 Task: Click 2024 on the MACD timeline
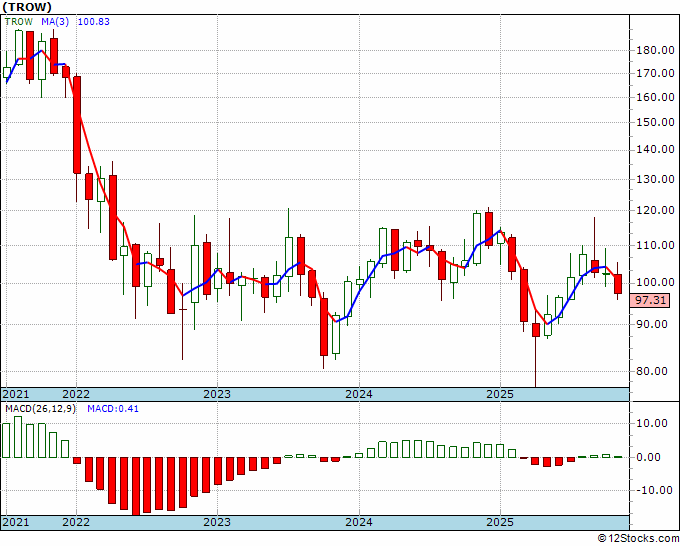tap(359, 522)
